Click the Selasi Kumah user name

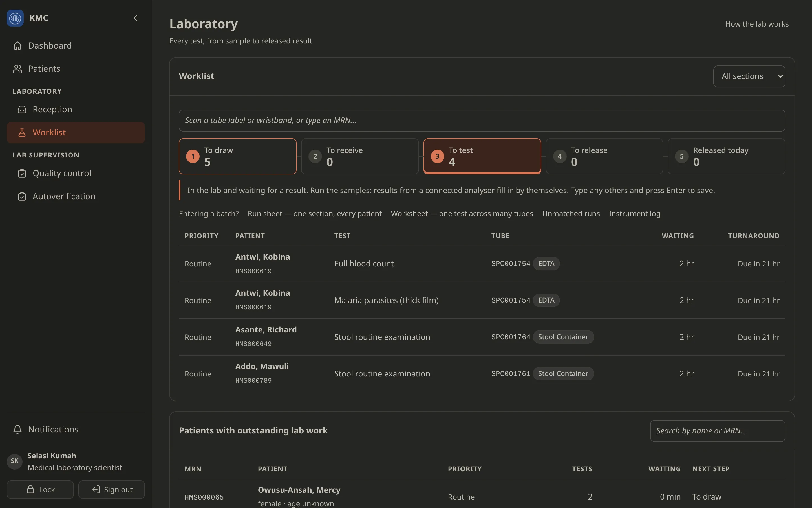[52, 456]
